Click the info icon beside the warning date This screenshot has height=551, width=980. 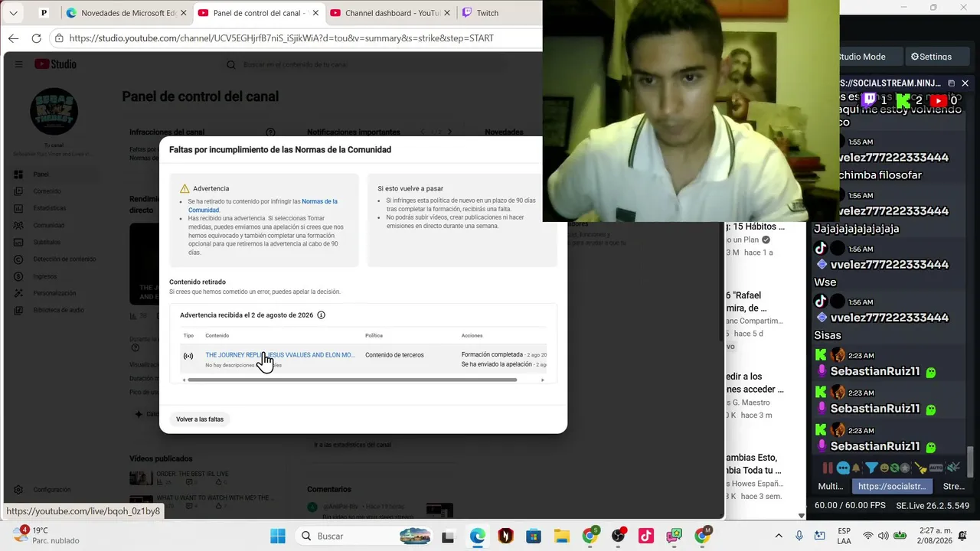pyautogui.click(x=322, y=315)
